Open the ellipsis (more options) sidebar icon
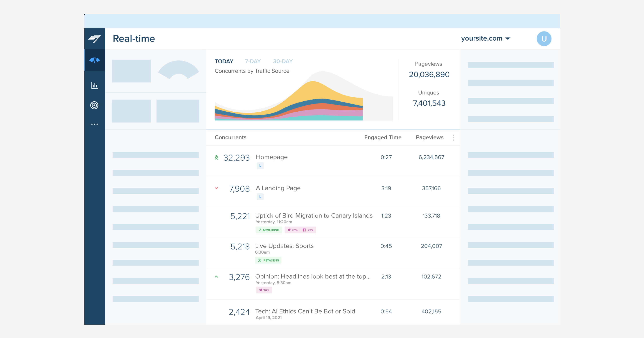 coord(94,124)
